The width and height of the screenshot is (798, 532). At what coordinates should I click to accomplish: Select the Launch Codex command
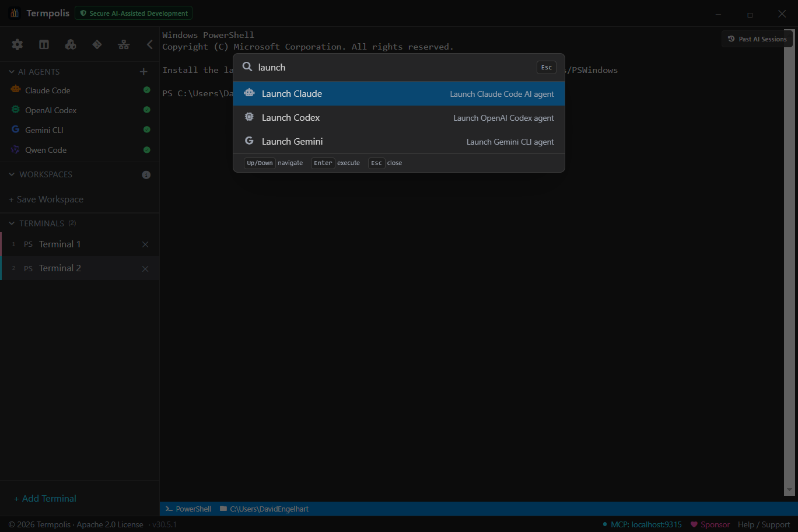(x=399, y=117)
